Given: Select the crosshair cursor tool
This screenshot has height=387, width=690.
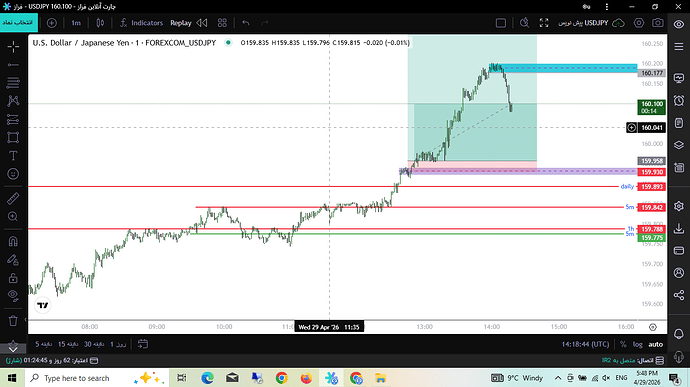Looking at the screenshot, I should pos(13,47).
